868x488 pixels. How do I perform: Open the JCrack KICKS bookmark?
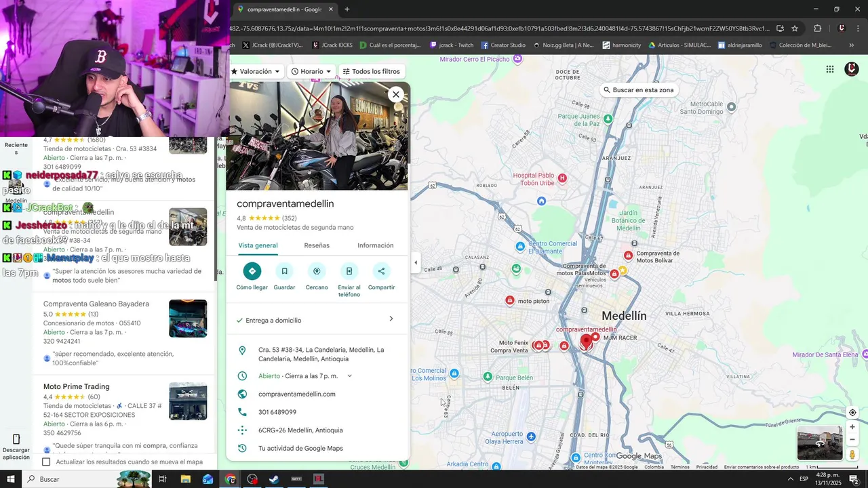(x=332, y=45)
